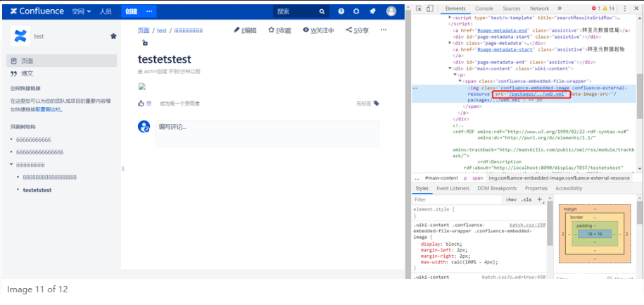Expand the page-metadata div node

[450, 43]
